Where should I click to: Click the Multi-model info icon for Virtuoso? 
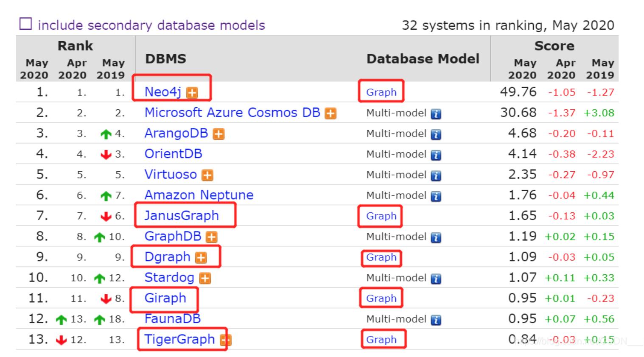436,176
